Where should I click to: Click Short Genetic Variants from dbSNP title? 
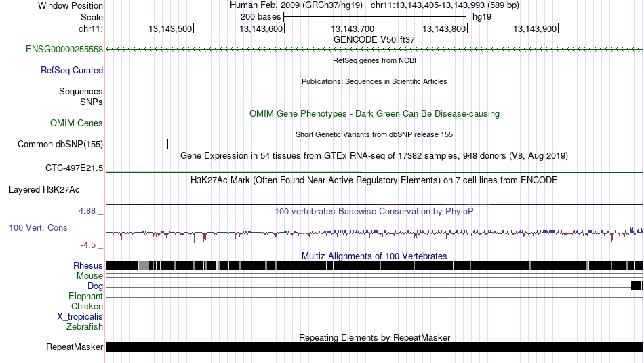[374, 134]
